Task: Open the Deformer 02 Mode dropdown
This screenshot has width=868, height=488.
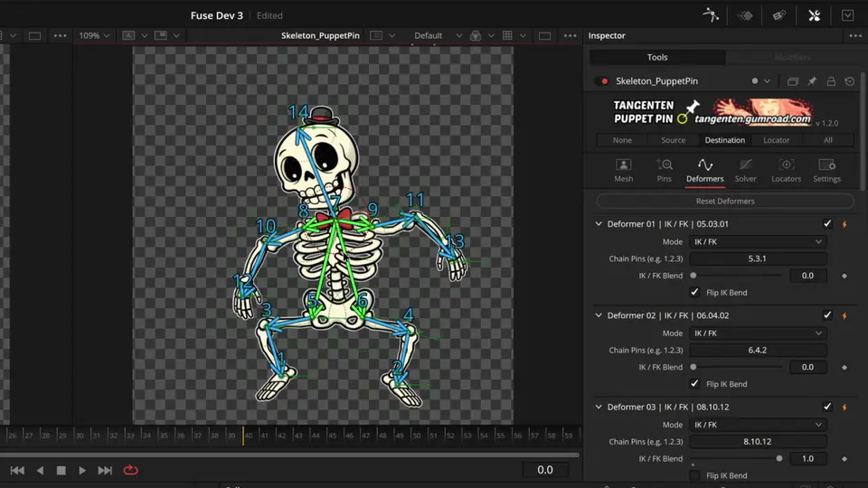Action: pyautogui.click(x=758, y=333)
